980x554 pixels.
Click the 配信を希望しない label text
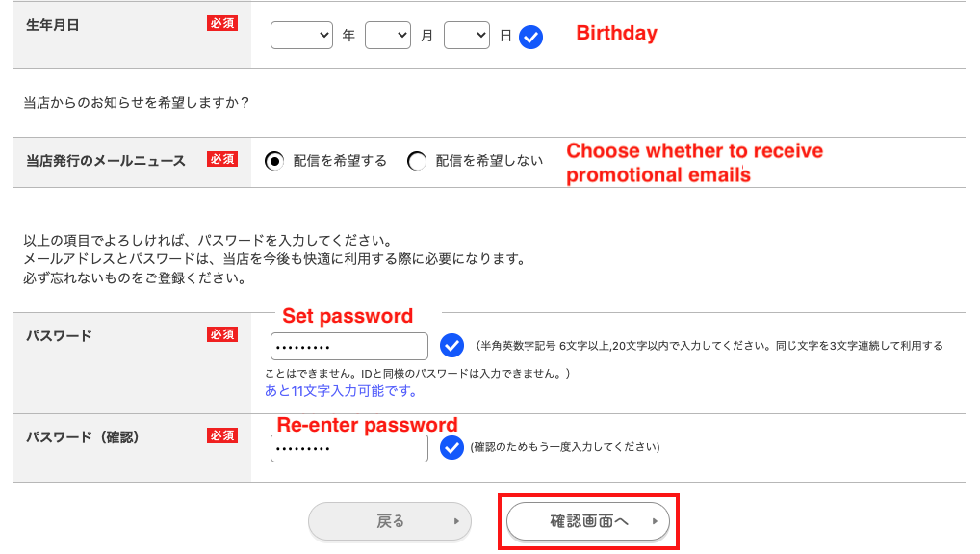point(489,162)
